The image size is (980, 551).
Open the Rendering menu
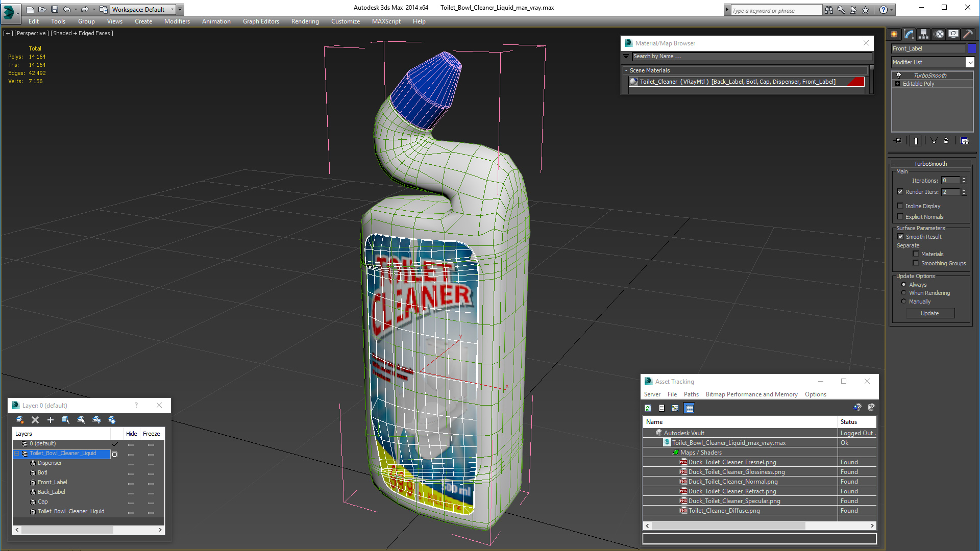tap(305, 21)
